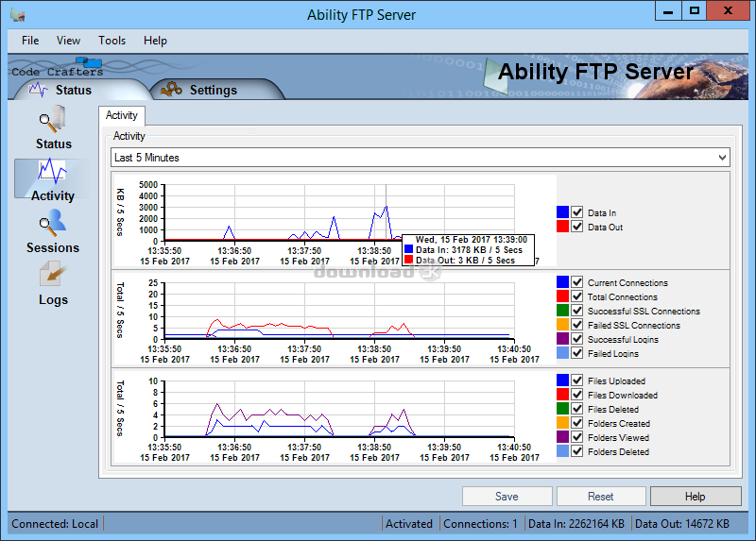Open the Sessions sidebar icon
Screen dimensions: 756x541
coord(53,232)
